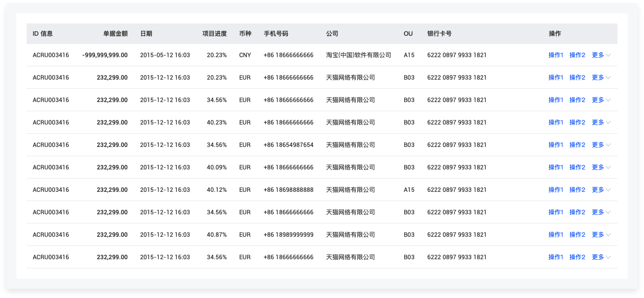Screen dimensions: 644x298
Task: Click 操作2 in the 40.12% row
Action: coord(577,190)
